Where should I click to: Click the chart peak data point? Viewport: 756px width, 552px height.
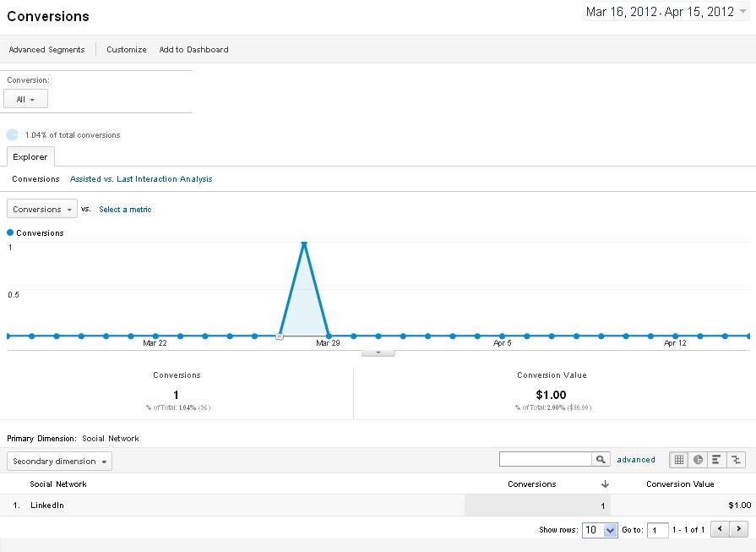[x=304, y=243]
